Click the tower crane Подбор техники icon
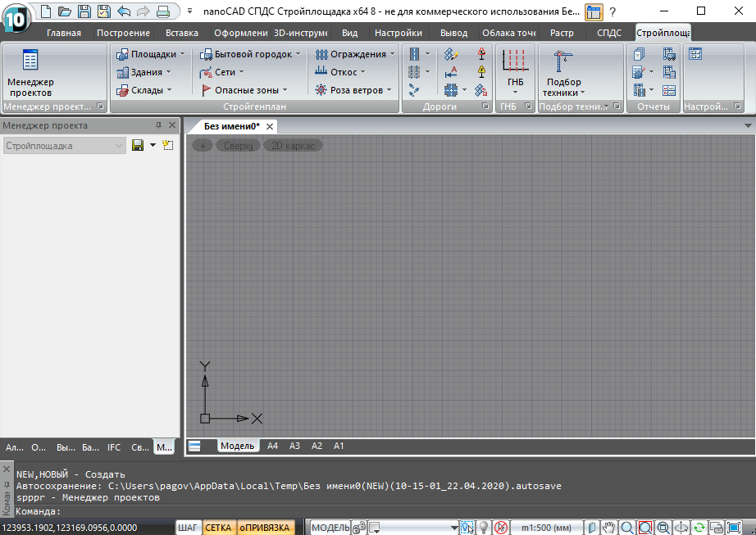 click(562, 61)
